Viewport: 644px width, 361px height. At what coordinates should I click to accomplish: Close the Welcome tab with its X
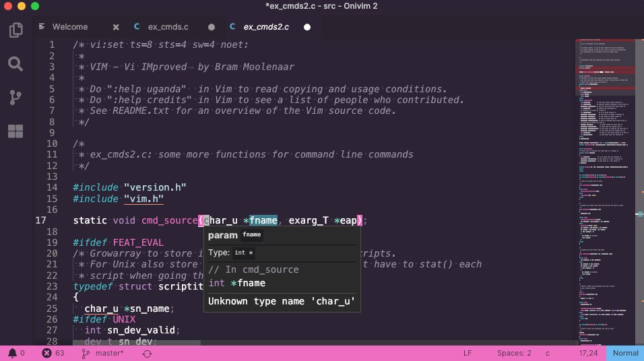pyautogui.click(x=116, y=27)
